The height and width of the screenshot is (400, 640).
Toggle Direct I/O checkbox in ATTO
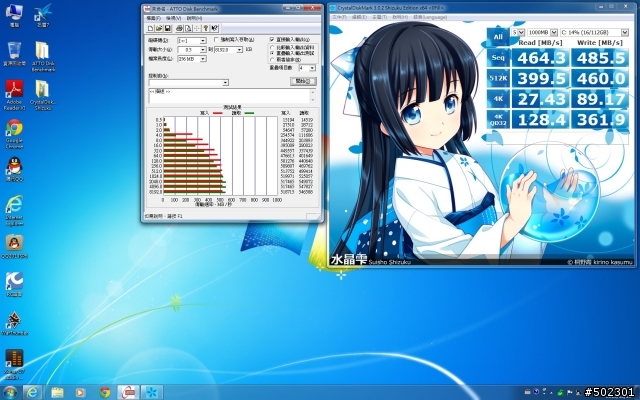(272, 39)
